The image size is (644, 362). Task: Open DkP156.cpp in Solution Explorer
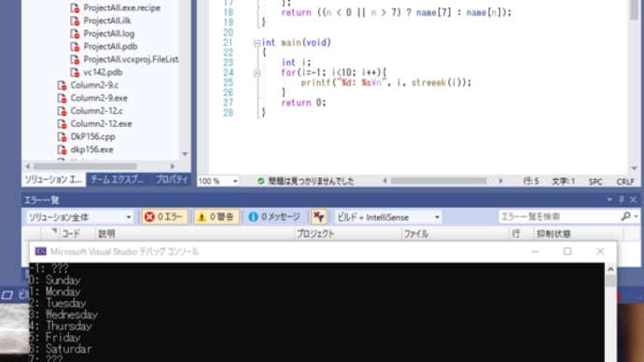[92, 136]
